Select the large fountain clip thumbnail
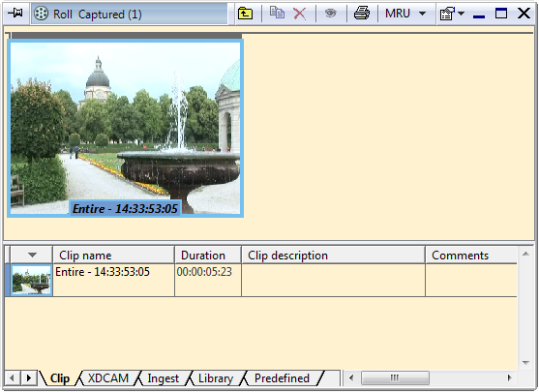 pyautogui.click(x=125, y=128)
